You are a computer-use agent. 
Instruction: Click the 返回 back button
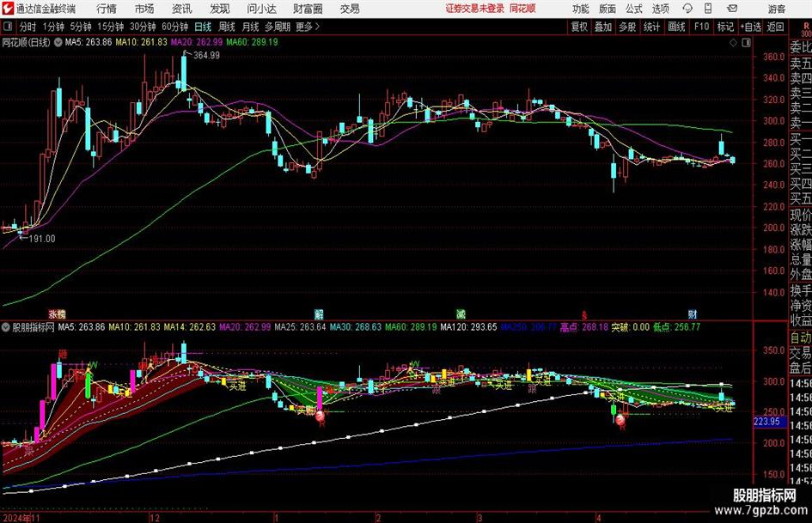[x=776, y=27]
